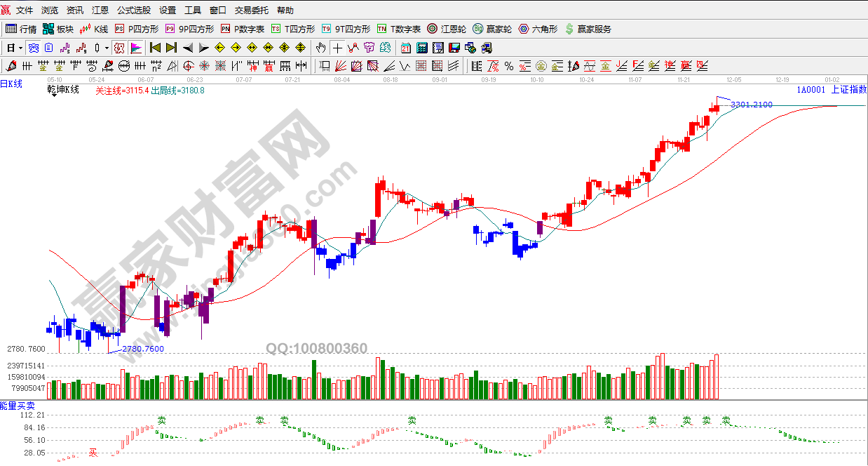
Task: Click the 行情 quotes button
Action: tap(21, 29)
